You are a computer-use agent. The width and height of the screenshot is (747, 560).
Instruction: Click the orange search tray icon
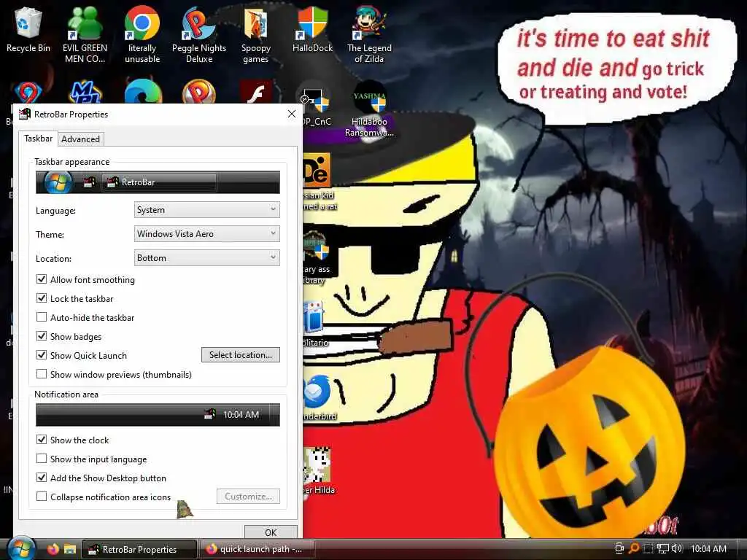click(x=634, y=548)
